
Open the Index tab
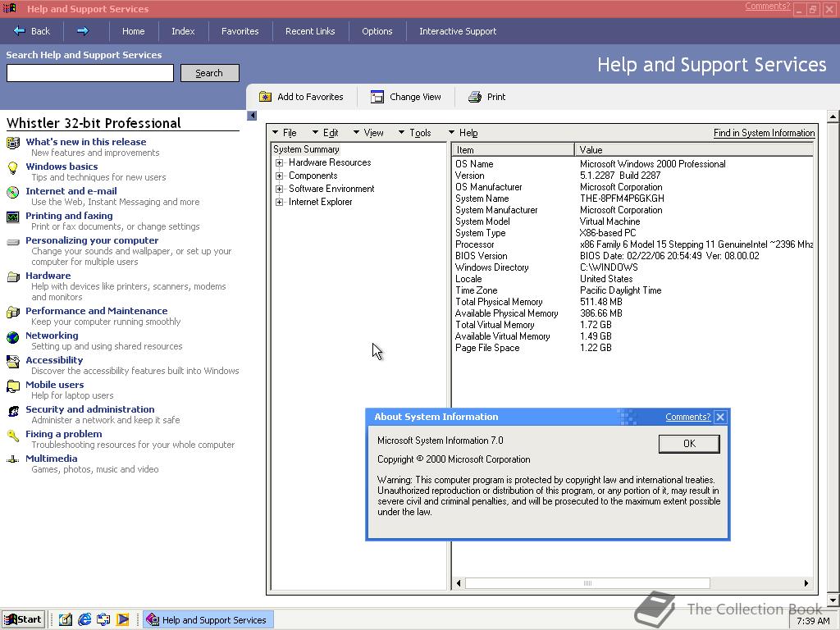click(x=183, y=31)
